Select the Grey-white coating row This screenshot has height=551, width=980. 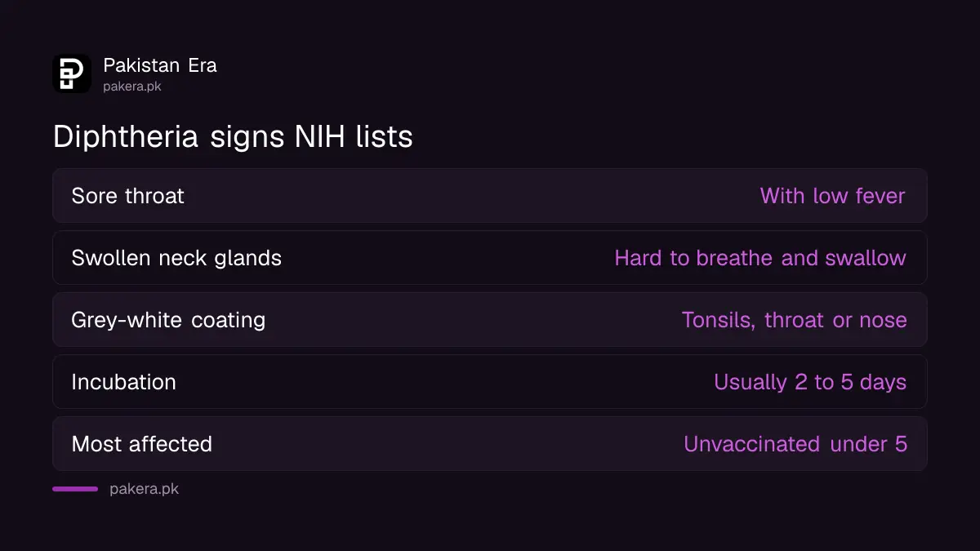coord(490,320)
